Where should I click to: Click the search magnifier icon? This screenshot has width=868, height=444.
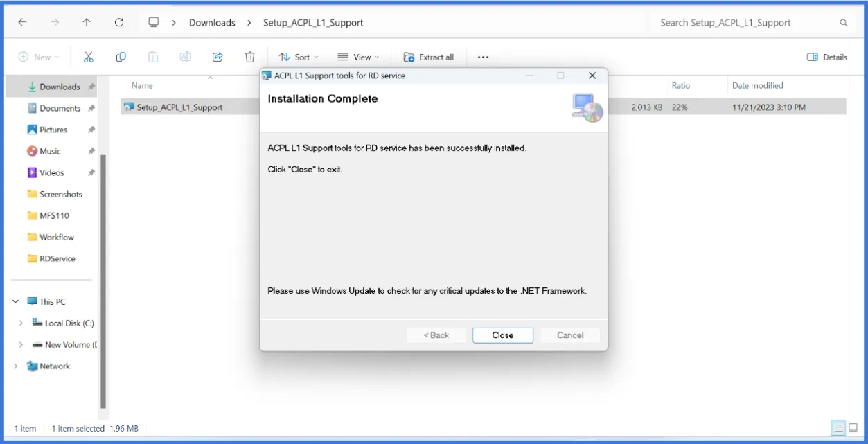844,23
